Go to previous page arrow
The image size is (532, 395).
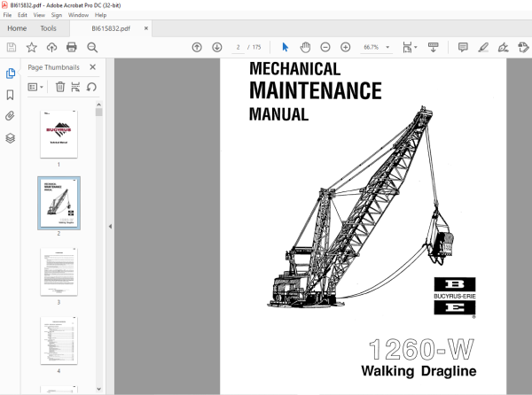[197, 47]
